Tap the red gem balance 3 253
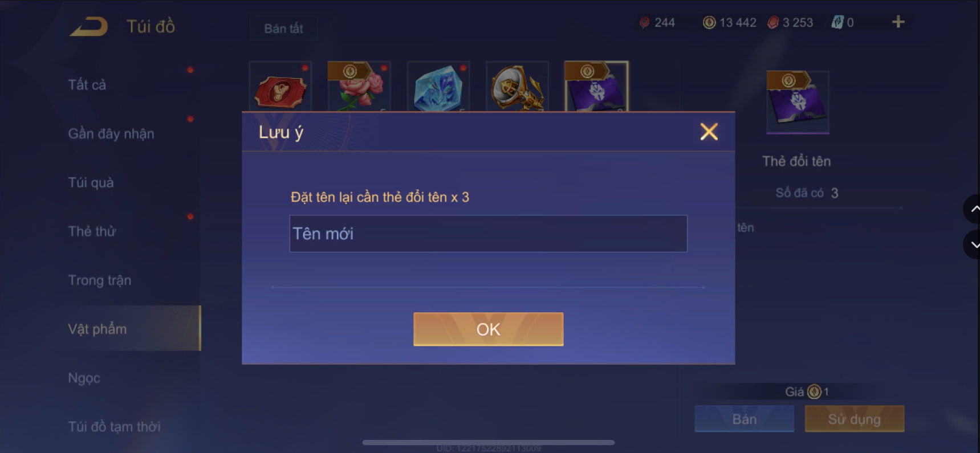 [x=790, y=23]
